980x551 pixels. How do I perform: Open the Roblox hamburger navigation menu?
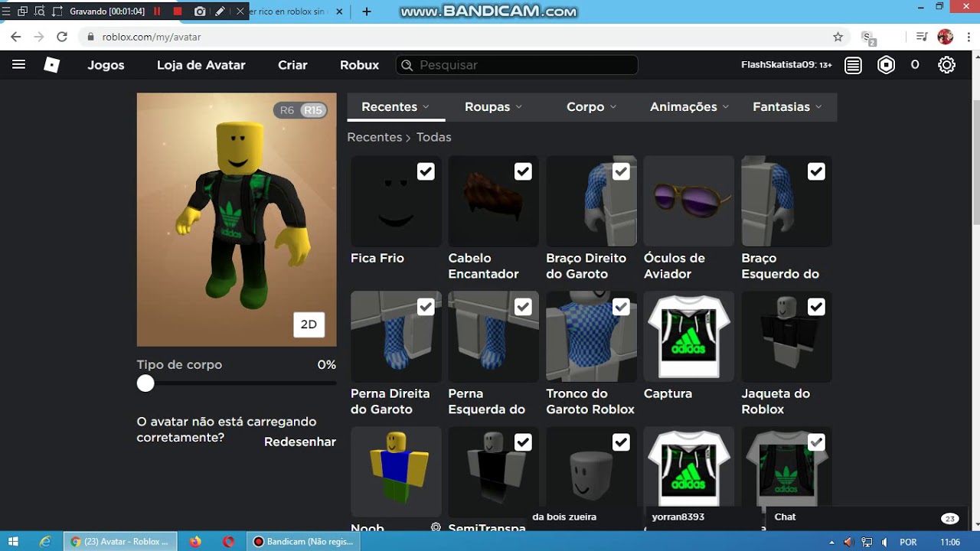click(x=19, y=65)
